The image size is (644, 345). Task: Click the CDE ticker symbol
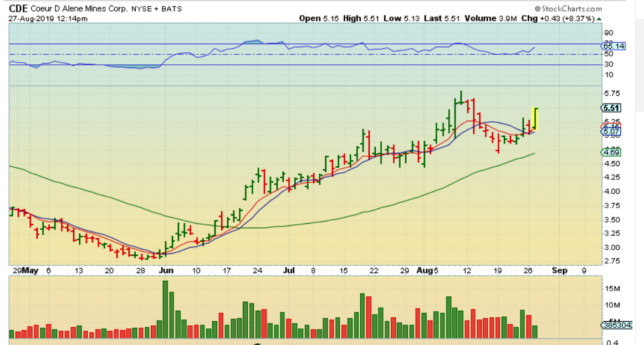tap(18, 8)
